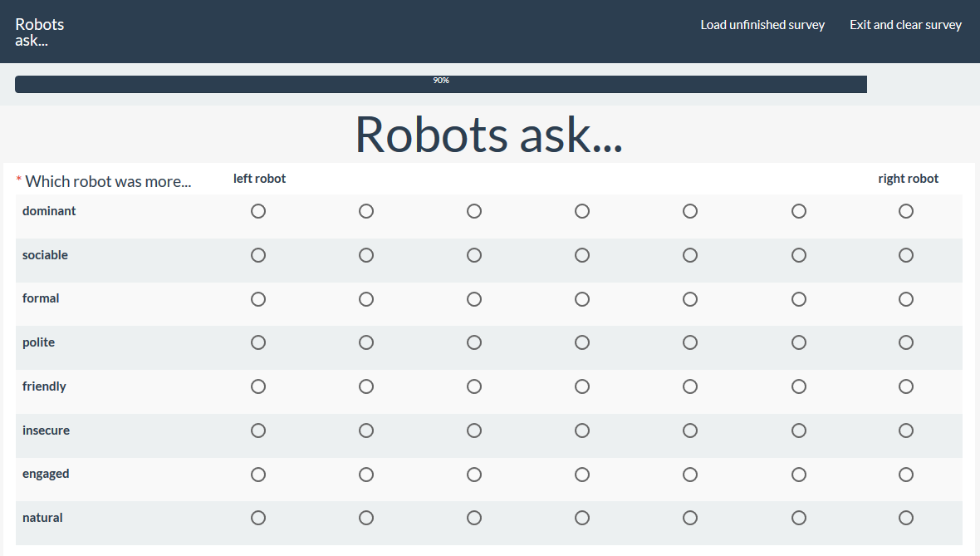Click the 90% survey progress bar
This screenshot has height=556, width=980.
[441, 84]
